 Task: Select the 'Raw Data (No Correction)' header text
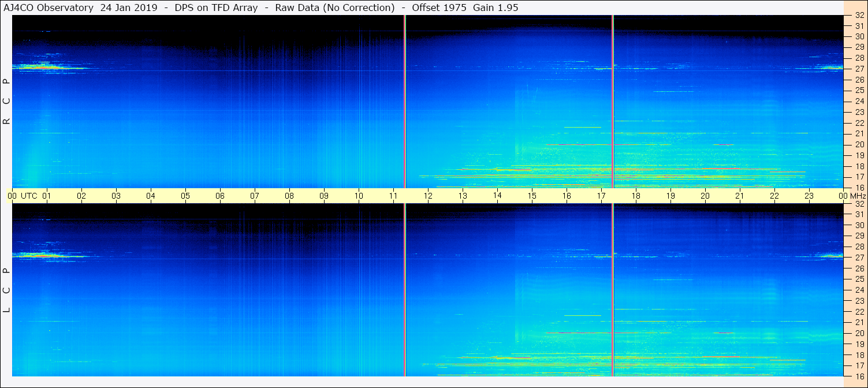pyautogui.click(x=335, y=8)
